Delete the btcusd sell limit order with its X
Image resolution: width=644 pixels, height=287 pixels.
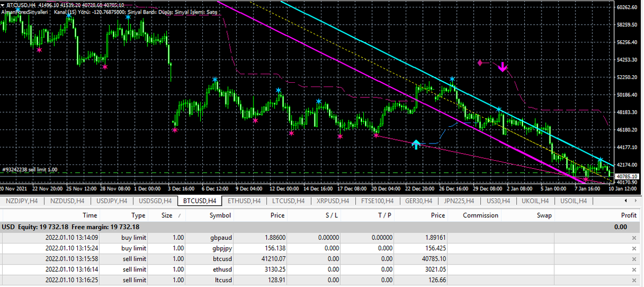click(x=634, y=259)
